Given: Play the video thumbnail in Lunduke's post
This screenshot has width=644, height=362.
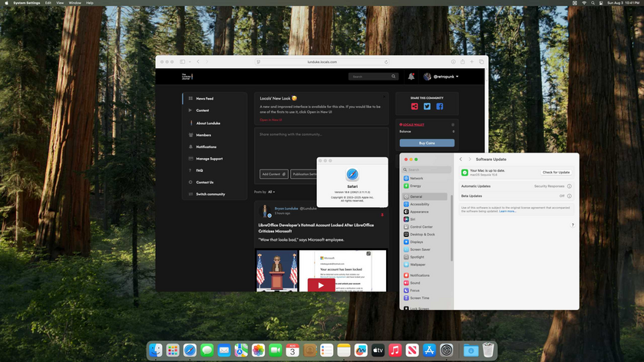Looking at the screenshot, I should (x=321, y=285).
